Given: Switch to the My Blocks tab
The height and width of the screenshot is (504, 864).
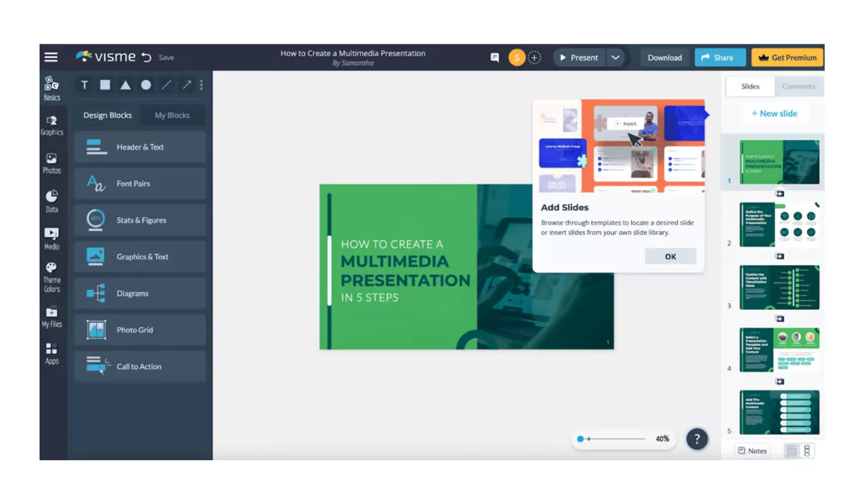Looking at the screenshot, I should (173, 115).
